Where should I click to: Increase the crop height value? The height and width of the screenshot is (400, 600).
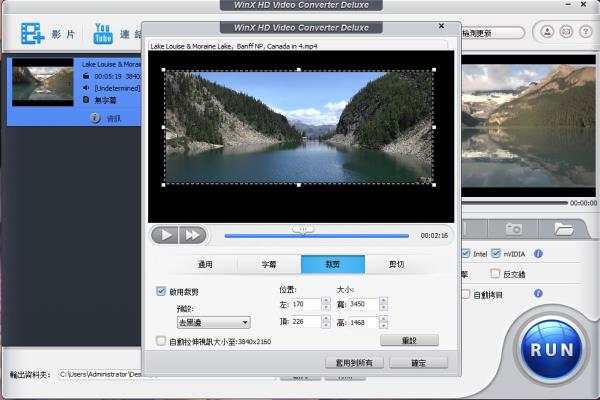383,318
